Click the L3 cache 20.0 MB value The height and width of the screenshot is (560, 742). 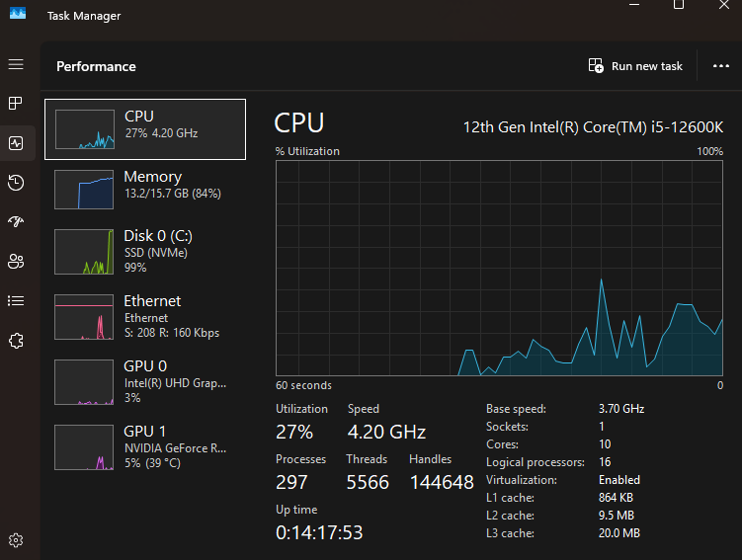(618, 533)
